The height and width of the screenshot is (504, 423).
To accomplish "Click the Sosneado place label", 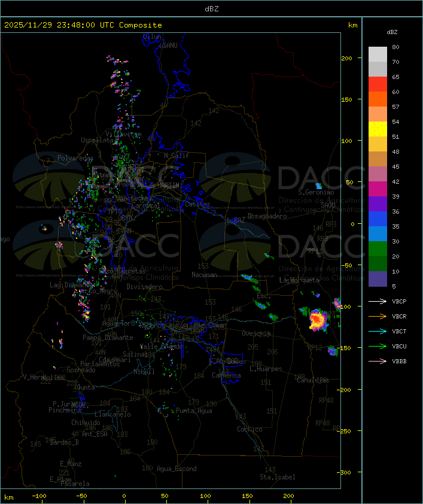I will tap(81, 370).
